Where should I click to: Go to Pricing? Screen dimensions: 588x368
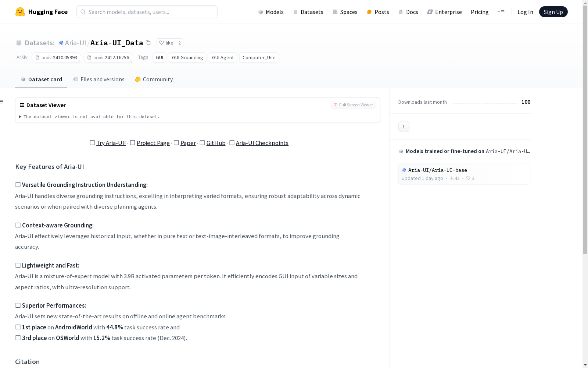[x=480, y=12]
